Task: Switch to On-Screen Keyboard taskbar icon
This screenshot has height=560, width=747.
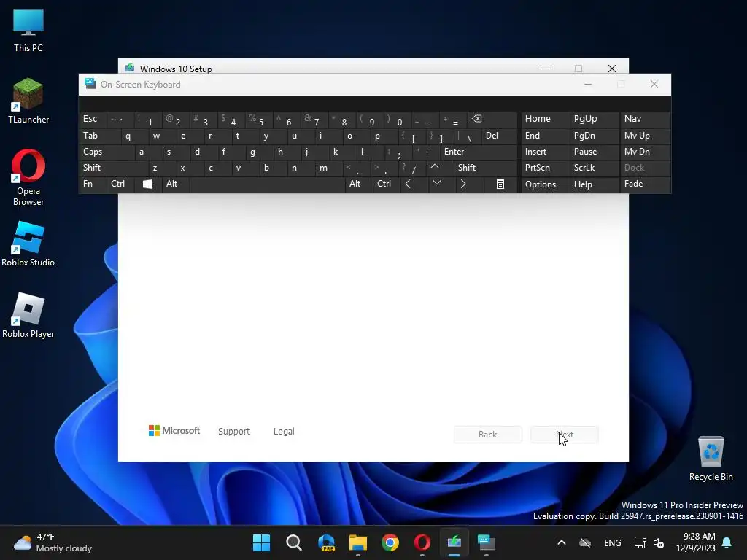Action: pyautogui.click(x=487, y=542)
